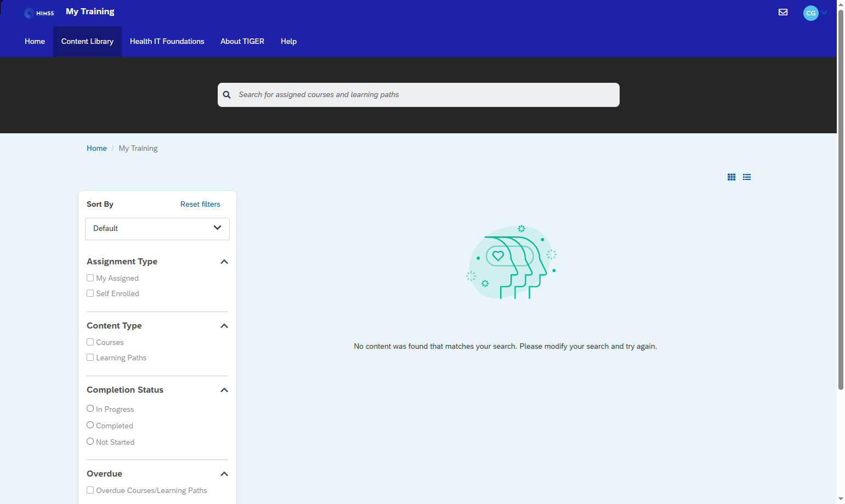Click the My Training header title
Viewport: 845px width, 504px height.
(90, 12)
